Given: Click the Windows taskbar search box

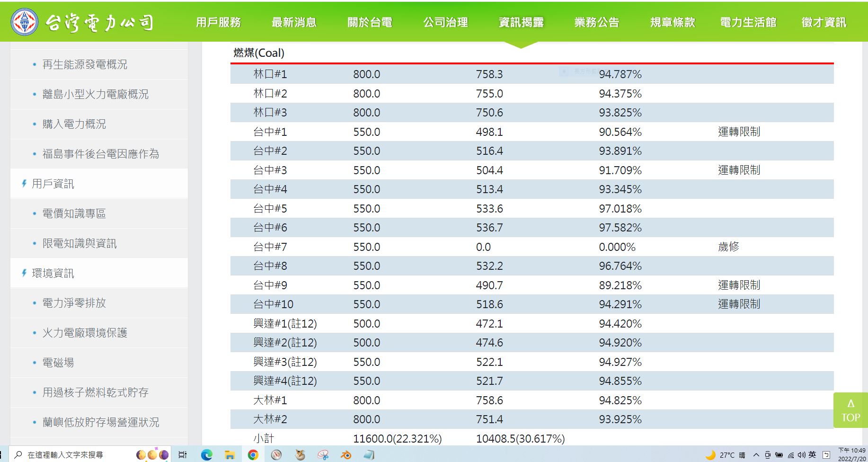Looking at the screenshot, I should point(91,455).
